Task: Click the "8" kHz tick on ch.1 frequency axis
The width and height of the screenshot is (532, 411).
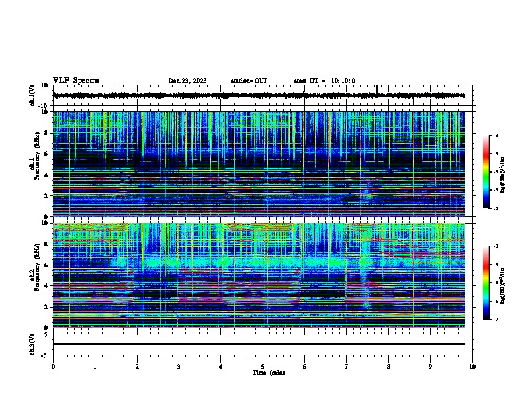Action: click(x=47, y=133)
